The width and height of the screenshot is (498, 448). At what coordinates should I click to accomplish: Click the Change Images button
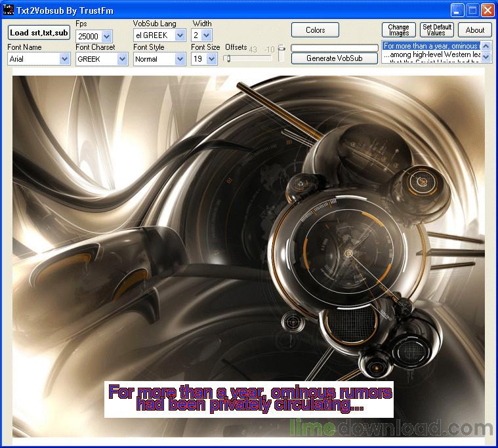click(398, 30)
